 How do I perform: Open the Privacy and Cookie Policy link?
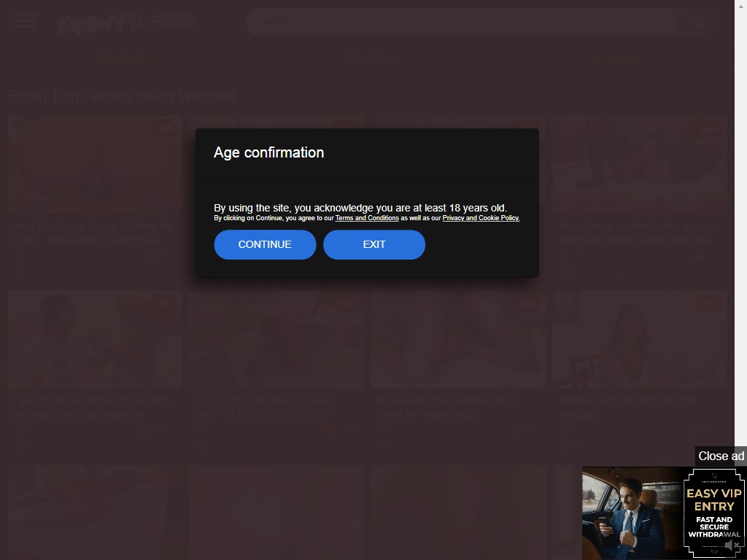pos(481,218)
